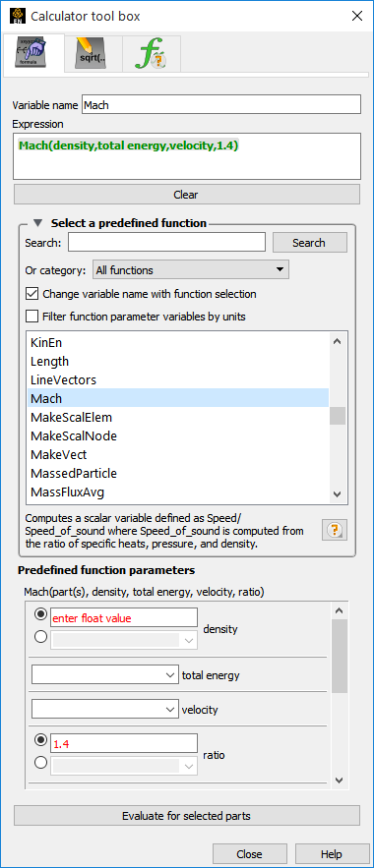The image size is (374, 868).
Task: Open the total energy dropdown
Action: [104, 674]
